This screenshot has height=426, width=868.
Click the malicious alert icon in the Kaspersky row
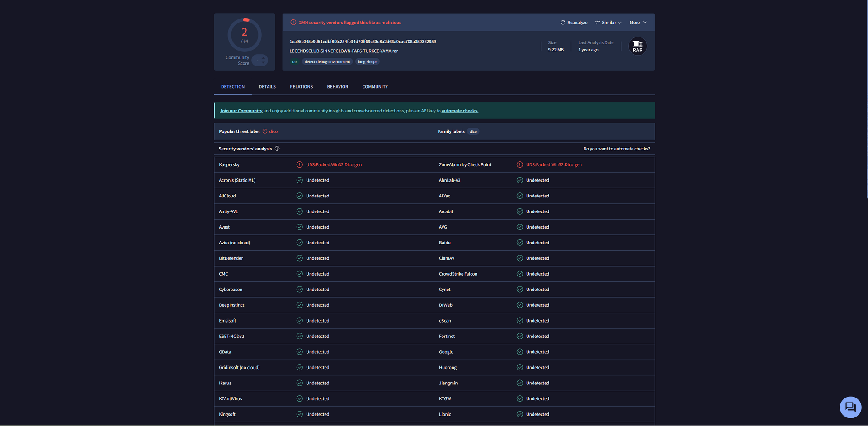click(299, 165)
